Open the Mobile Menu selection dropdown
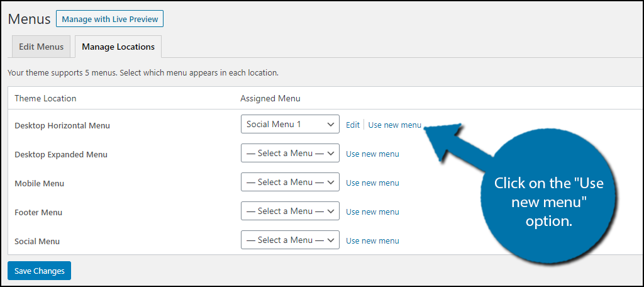The height and width of the screenshot is (287, 644). (x=290, y=182)
